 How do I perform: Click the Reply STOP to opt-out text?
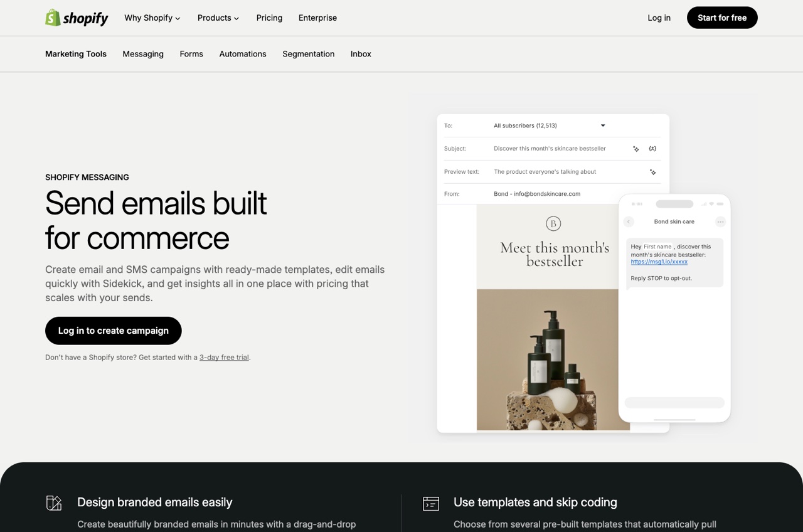[x=661, y=278]
